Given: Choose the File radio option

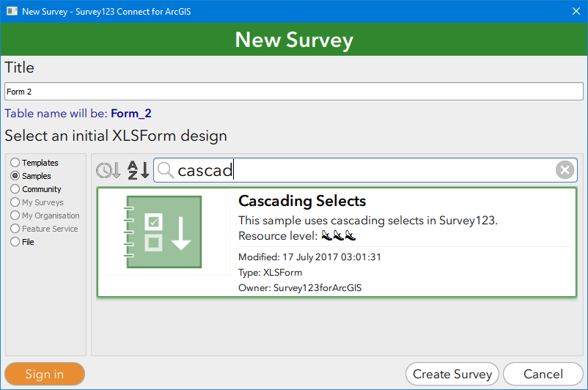Looking at the screenshot, I should (15, 242).
